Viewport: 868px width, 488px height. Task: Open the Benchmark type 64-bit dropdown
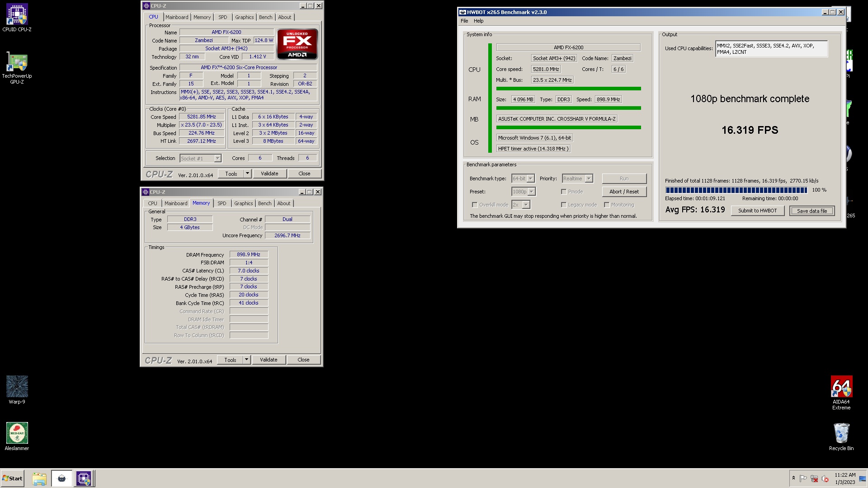click(531, 178)
